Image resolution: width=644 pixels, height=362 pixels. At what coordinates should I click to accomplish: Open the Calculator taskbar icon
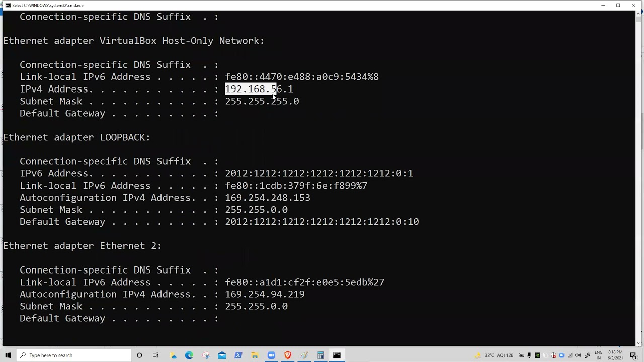[x=320, y=355]
